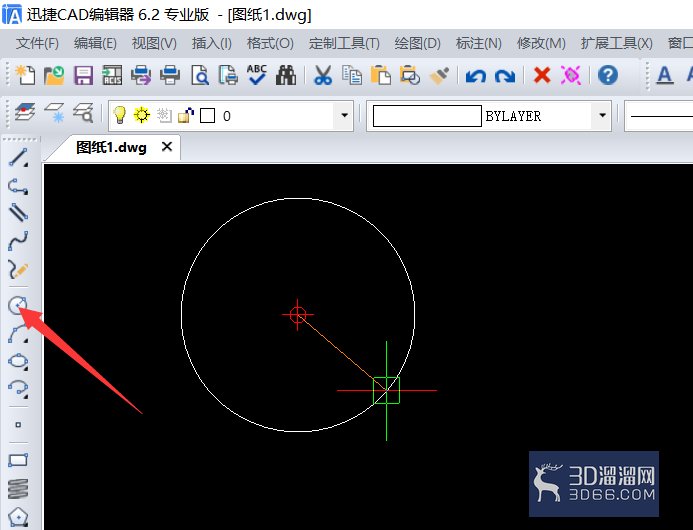693x530 pixels.
Task: Cut selection with the scissors icon
Action: (323, 75)
